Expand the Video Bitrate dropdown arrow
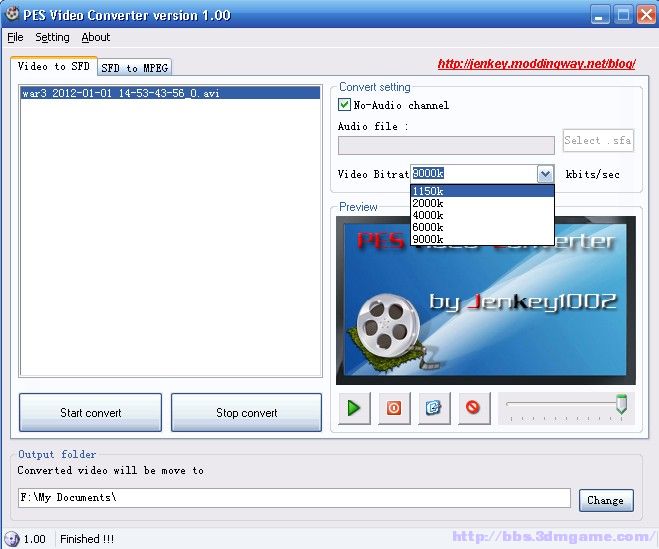This screenshot has width=659, height=549. [x=545, y=174]
